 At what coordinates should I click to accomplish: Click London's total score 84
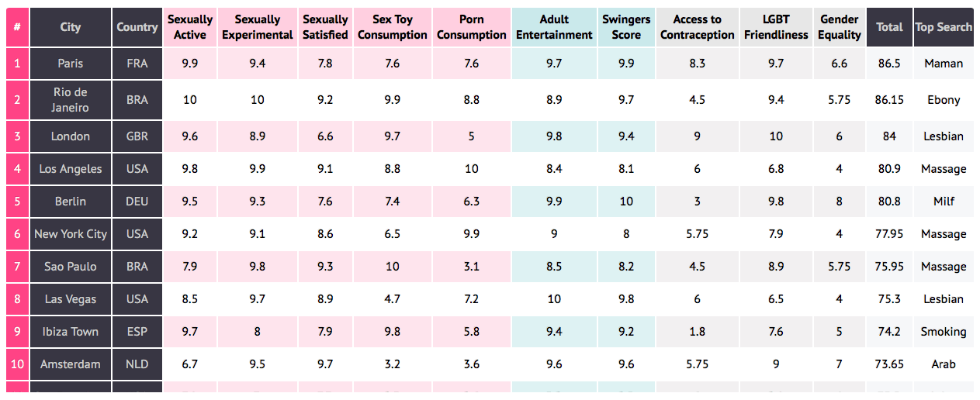click(889, 136)
